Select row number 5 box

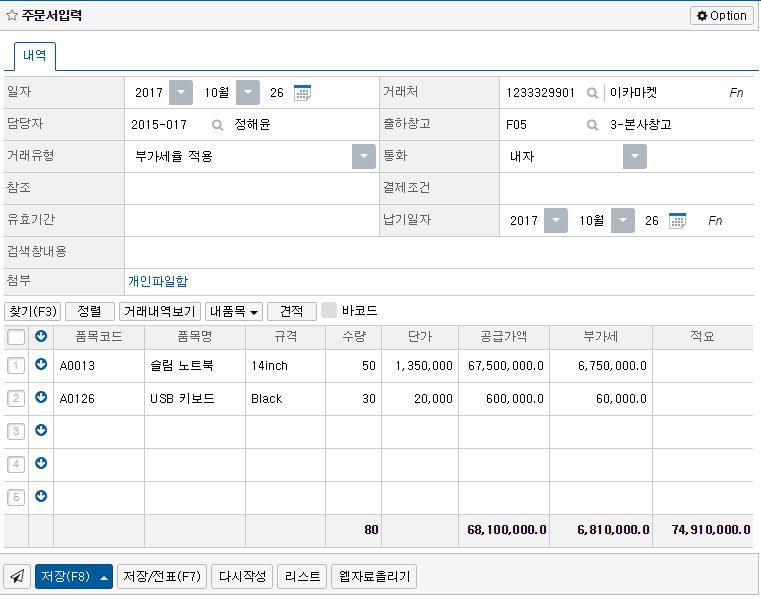16,498
